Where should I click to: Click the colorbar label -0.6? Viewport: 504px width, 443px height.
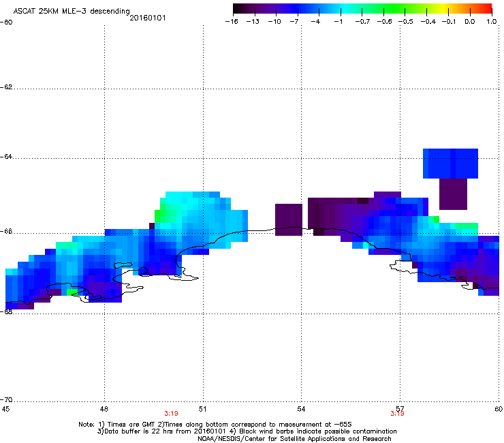[x=384, y=22]
